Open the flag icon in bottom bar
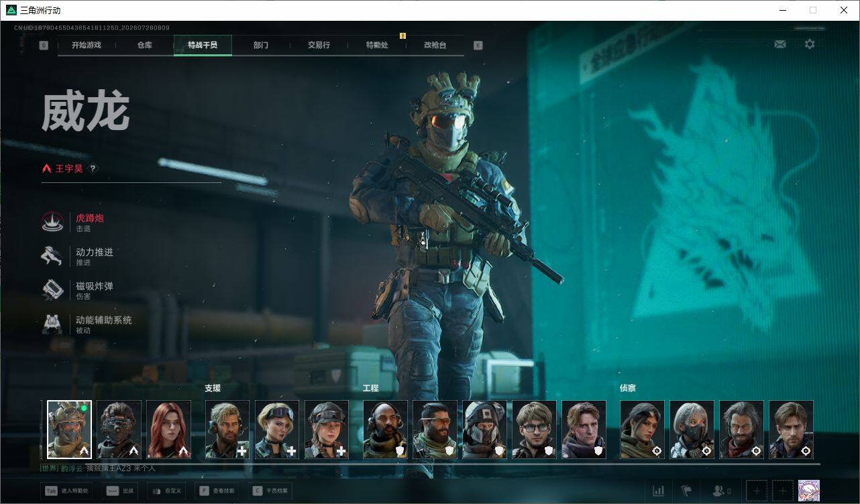This screenshot has width=860, height=504. tap(686, 491)
